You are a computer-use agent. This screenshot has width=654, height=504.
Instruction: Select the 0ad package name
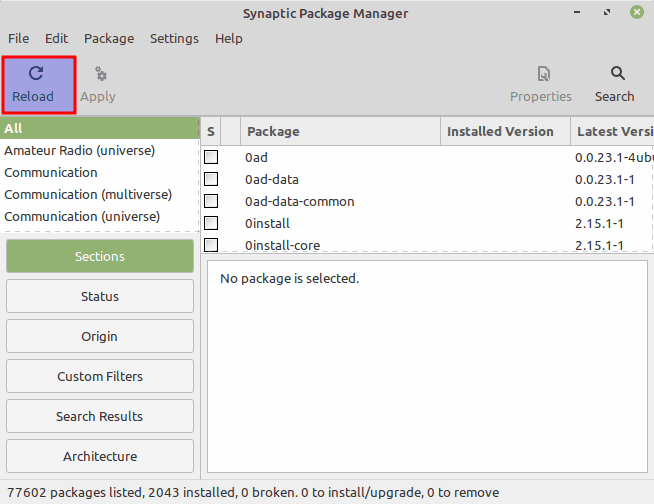tap(256, 158)
